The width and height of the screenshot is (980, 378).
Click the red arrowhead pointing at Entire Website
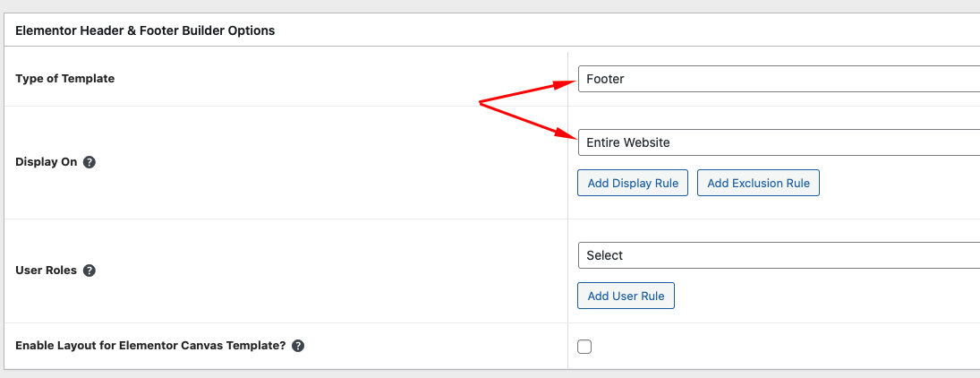567,136
